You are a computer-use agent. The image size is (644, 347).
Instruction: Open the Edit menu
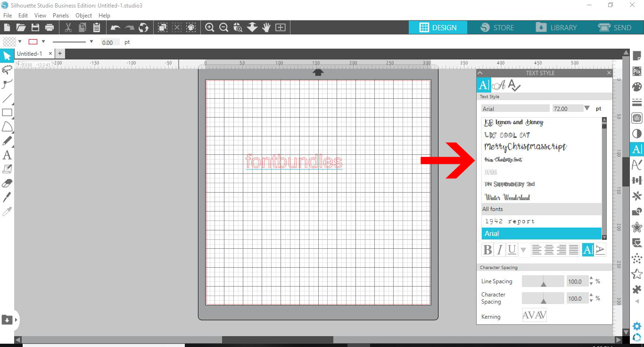(23, 15)
